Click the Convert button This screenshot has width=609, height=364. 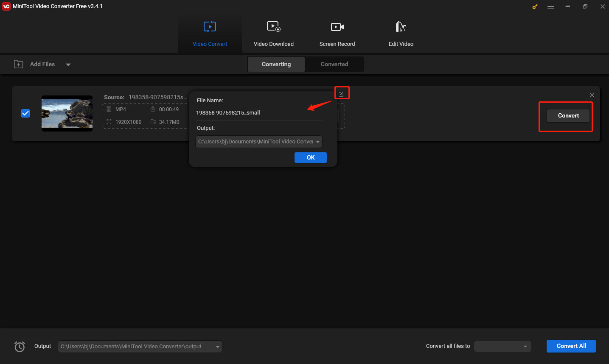tap(568, 115)
